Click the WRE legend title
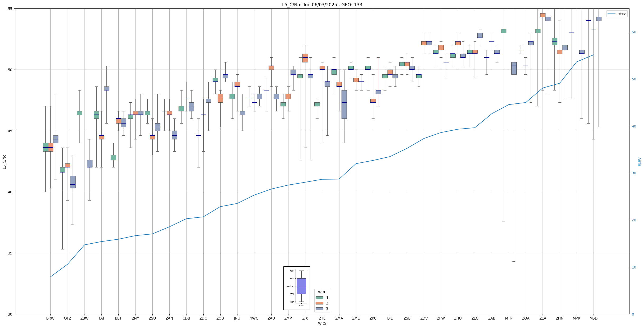The image size is (644, 328). tap(322, 292)
